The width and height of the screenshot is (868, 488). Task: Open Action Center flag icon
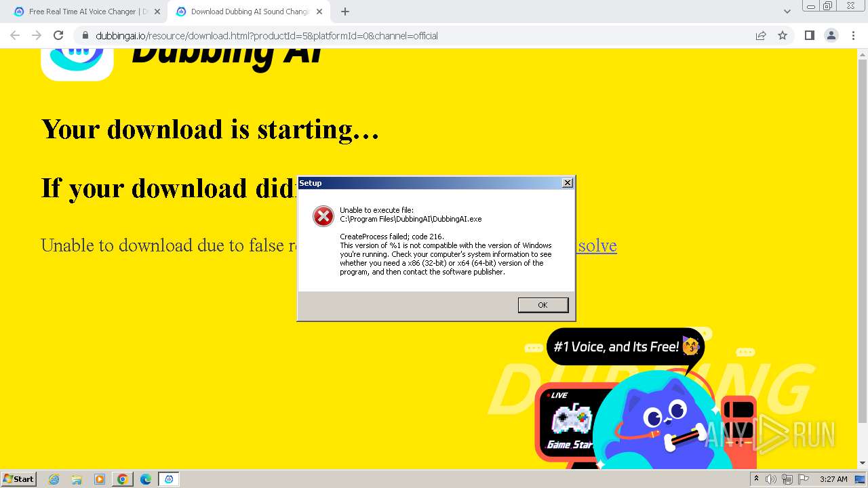[804, 479]
